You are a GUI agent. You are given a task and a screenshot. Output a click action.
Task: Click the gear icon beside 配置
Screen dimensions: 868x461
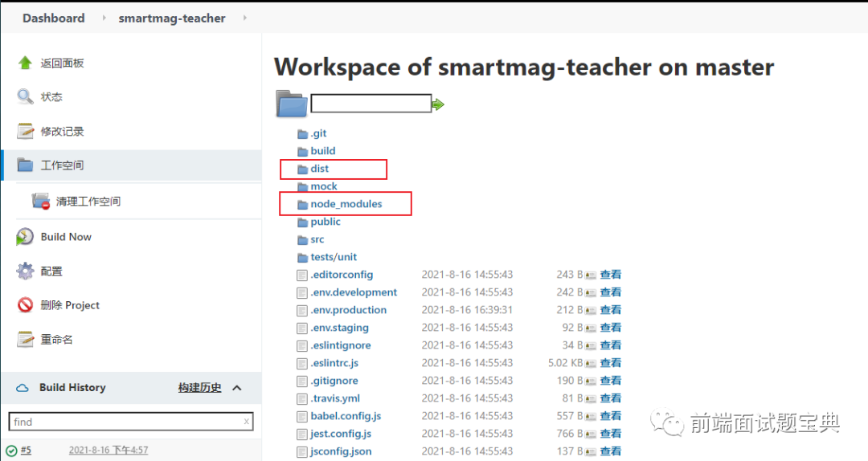[x=25, y=271]
